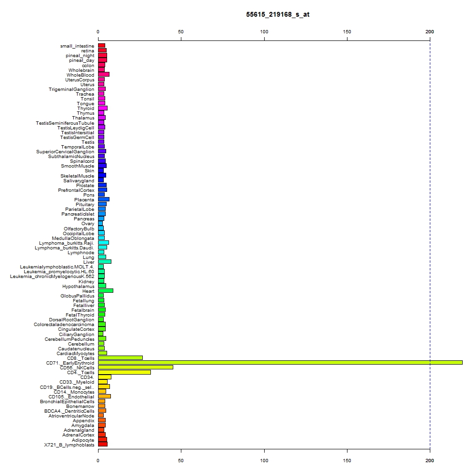Click the retina row label
This screenshot has height=476, width=476.
tap(88, 51)
